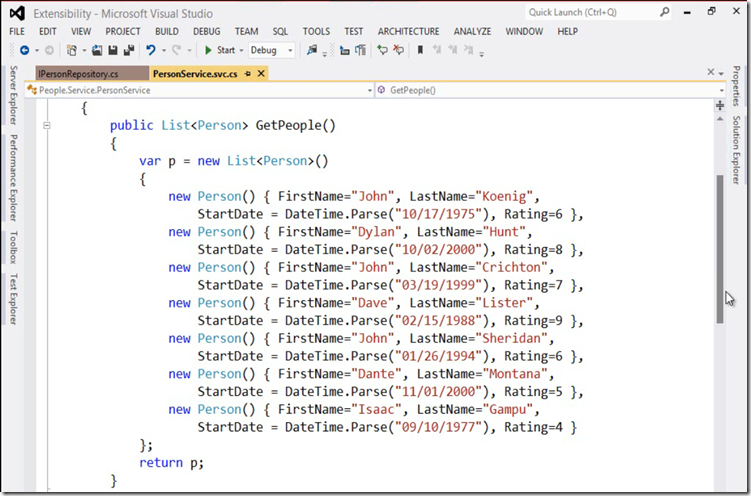Close the PersonService.svc.cs tab
This screenshot has height=496, width=751.
(x=261, y=73)
